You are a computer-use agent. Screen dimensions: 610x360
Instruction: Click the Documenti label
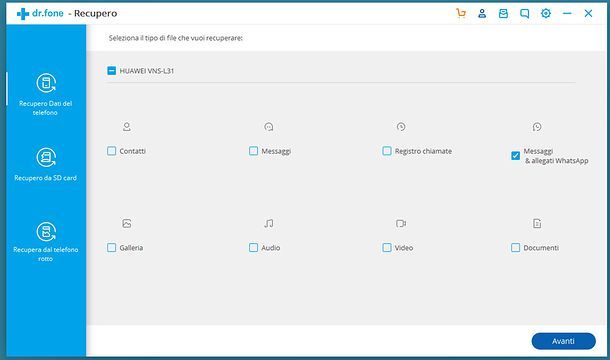tap(541, 248)
